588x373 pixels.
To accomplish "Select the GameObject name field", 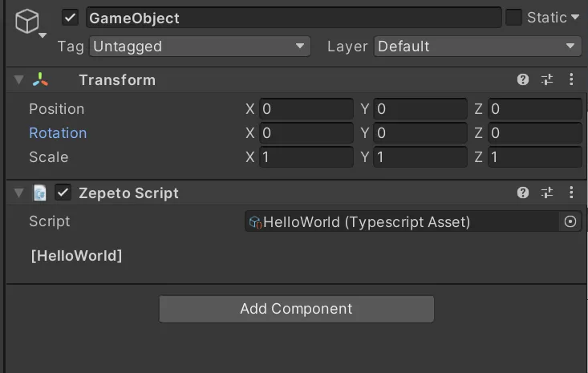I will pyautogui.click(x=294, y=18).
